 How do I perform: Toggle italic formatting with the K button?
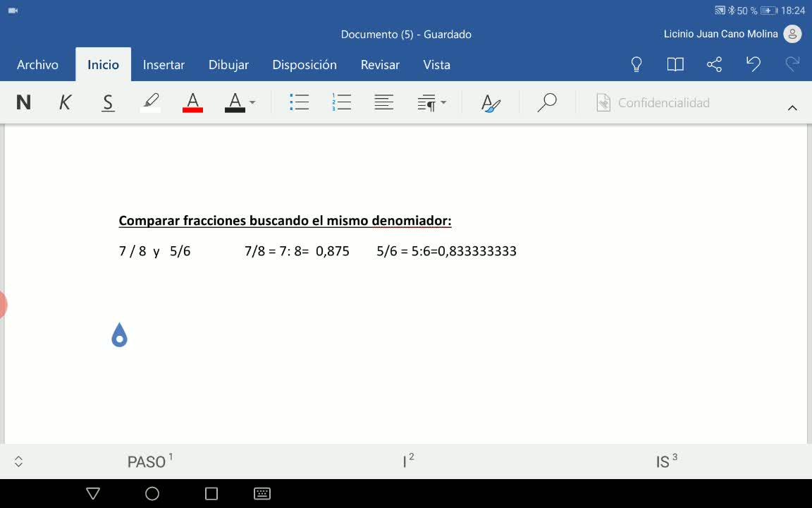(66, 102)
